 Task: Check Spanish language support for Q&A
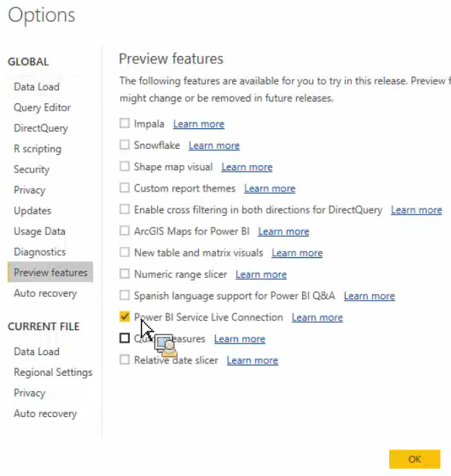(125, 296)
